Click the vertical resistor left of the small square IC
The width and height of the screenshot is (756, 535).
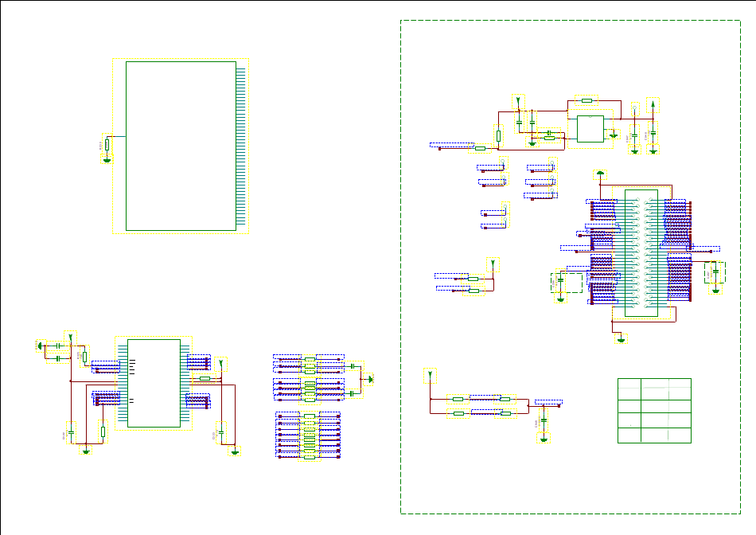click(498, 136)
